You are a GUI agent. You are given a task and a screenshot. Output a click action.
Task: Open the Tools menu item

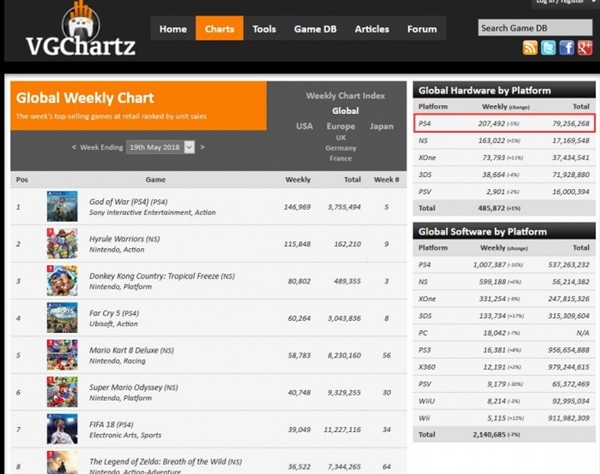(x=264, y=29)
